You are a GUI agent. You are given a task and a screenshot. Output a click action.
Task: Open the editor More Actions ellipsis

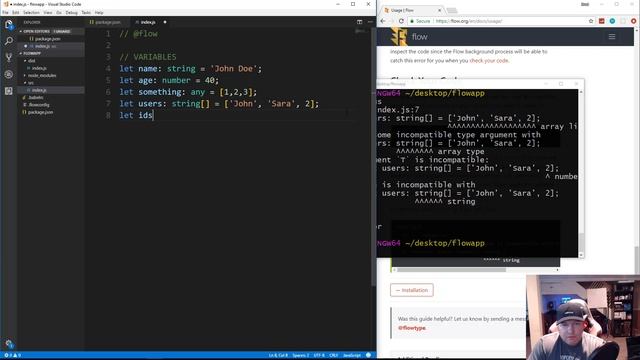370,22
